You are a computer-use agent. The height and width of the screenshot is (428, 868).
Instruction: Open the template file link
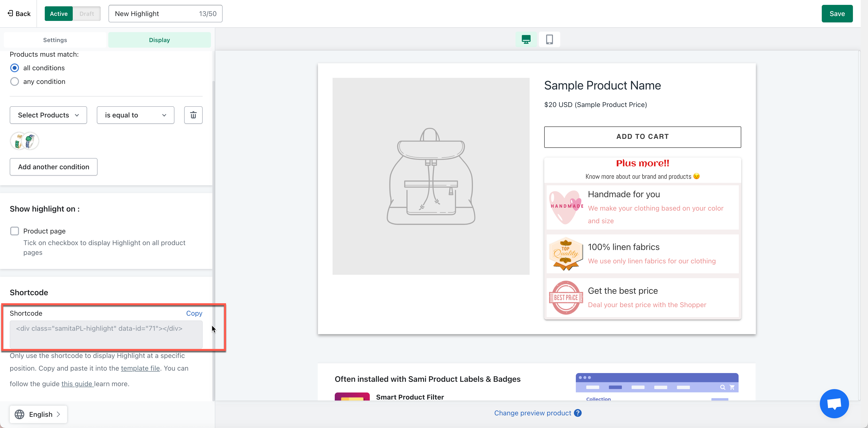pyautogui.click(x=140, y=368)
